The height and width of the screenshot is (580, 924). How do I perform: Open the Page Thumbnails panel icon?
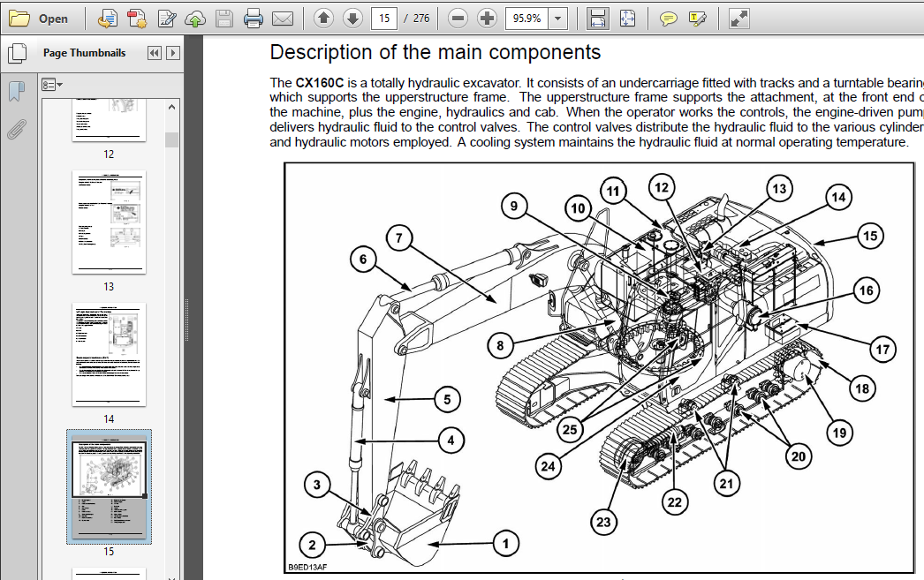[x=17, y=53]
